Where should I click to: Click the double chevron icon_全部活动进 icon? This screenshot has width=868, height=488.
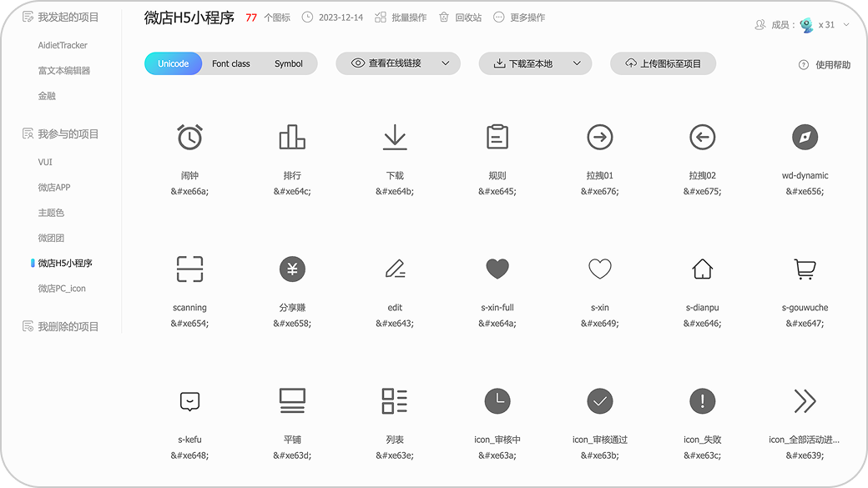click(805, 401)
